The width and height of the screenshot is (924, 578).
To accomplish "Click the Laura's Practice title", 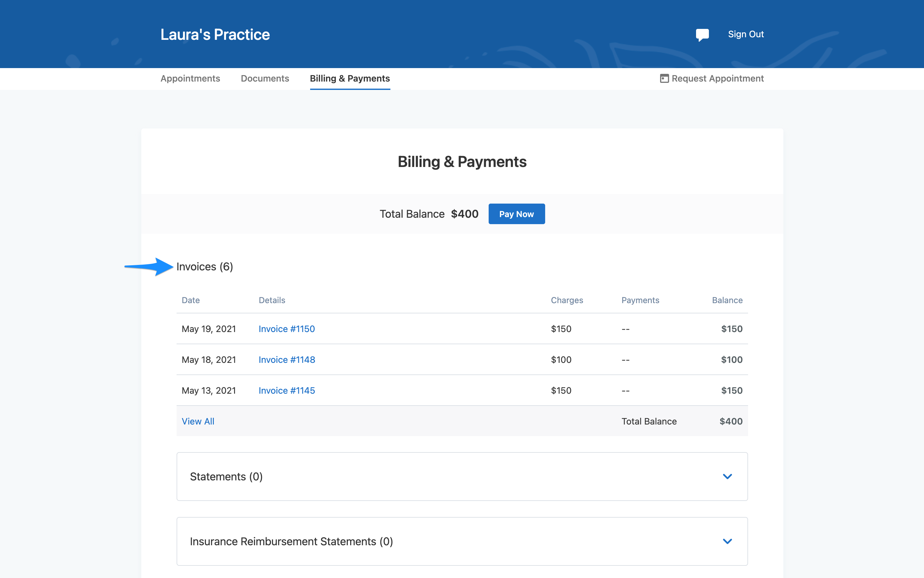I will pos(215,34).
